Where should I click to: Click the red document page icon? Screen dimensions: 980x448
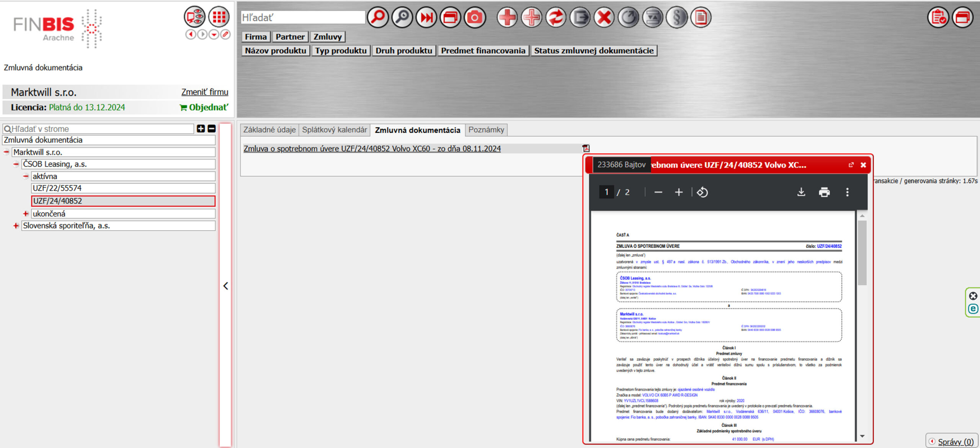point(701,17)
